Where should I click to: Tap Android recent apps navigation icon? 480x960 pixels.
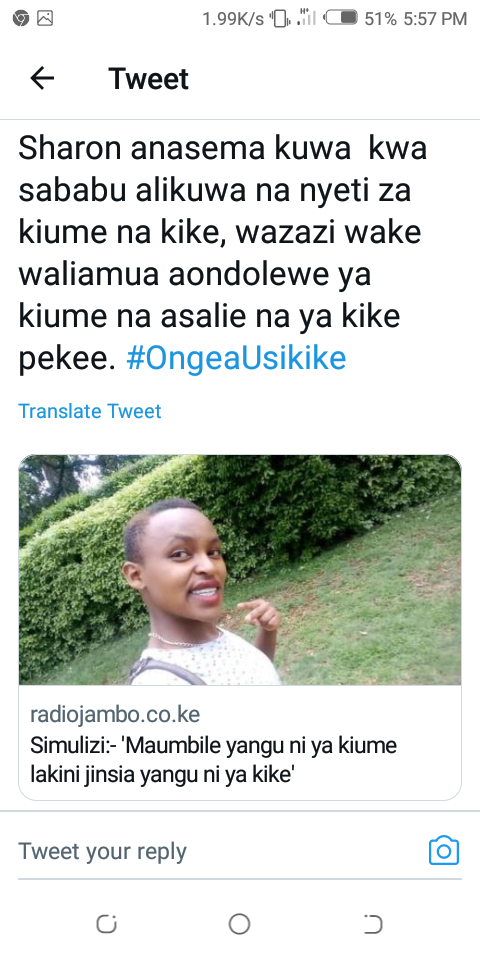pos(107,924)
